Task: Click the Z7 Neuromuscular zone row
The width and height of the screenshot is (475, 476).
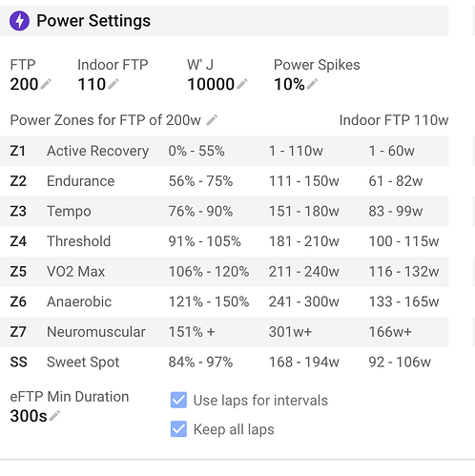Action: point(224,332)
